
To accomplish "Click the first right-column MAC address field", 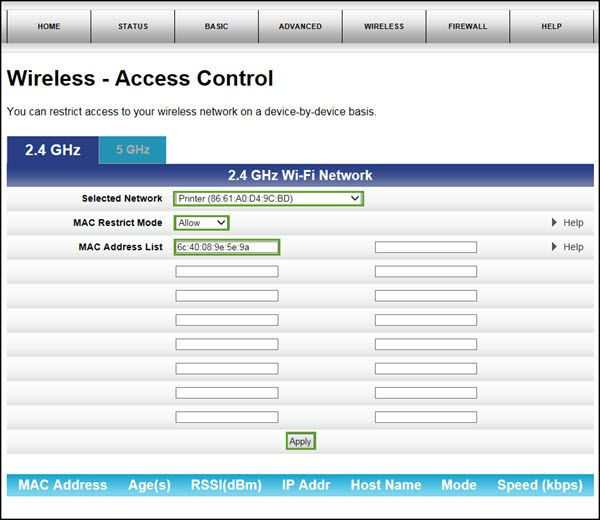I will (425, 247).
